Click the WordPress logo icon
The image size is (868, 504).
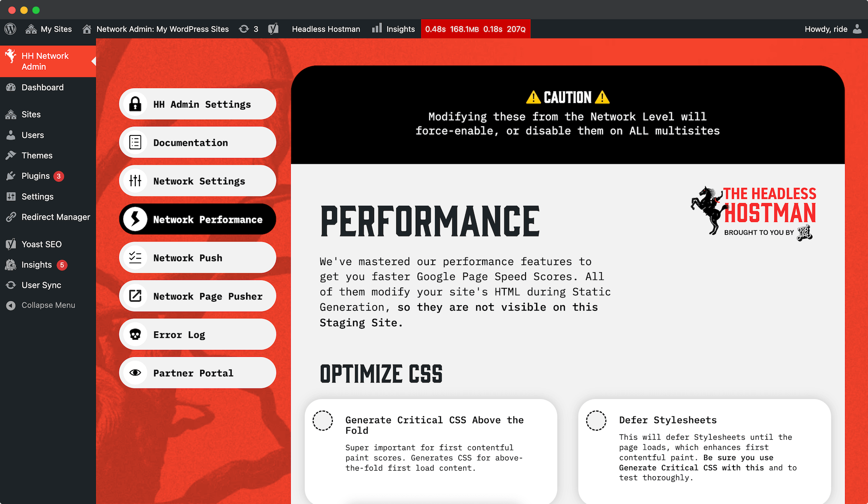[10, 29]
